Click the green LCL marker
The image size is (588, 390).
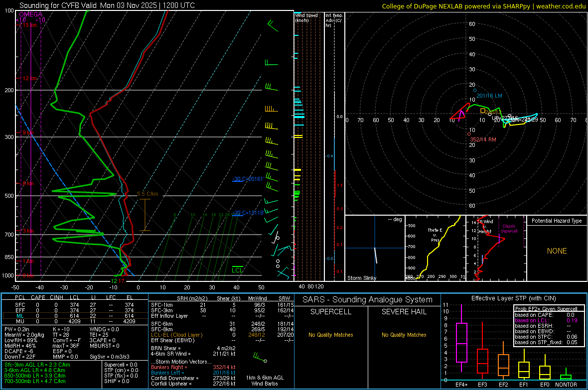coord(237,270)
